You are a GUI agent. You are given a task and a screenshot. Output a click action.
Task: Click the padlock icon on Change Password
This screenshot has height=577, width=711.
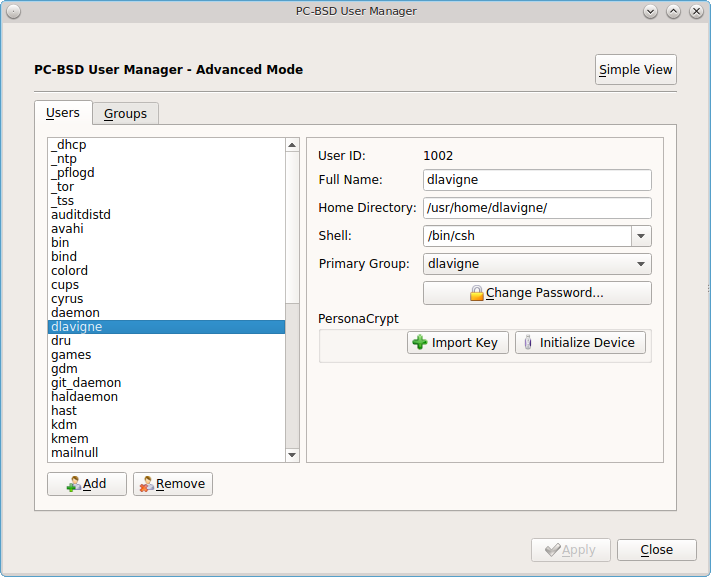(477, 293)
